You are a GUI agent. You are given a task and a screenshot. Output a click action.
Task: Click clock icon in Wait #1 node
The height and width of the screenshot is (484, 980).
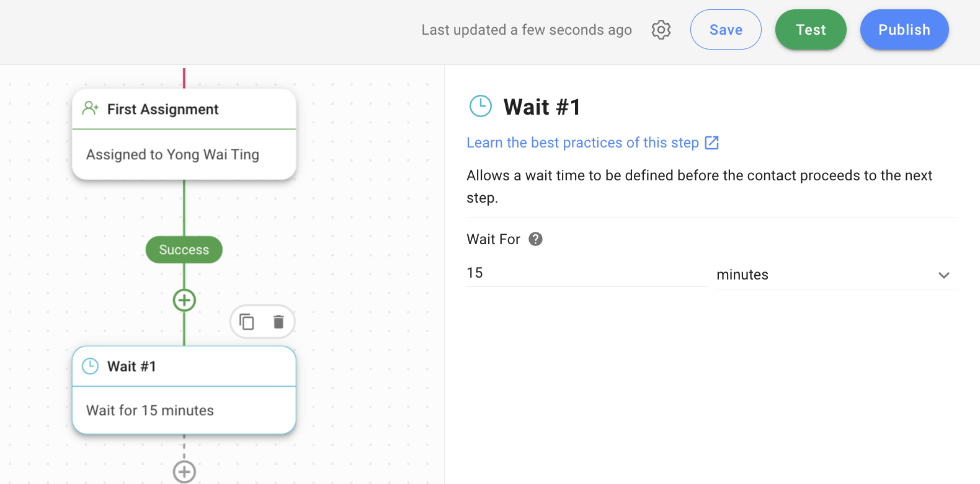(91, 366)
